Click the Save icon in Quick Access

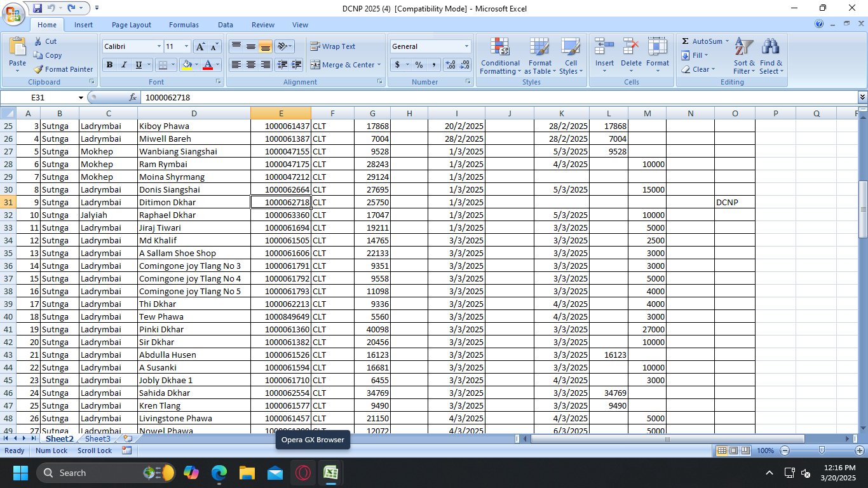[37, 8]
